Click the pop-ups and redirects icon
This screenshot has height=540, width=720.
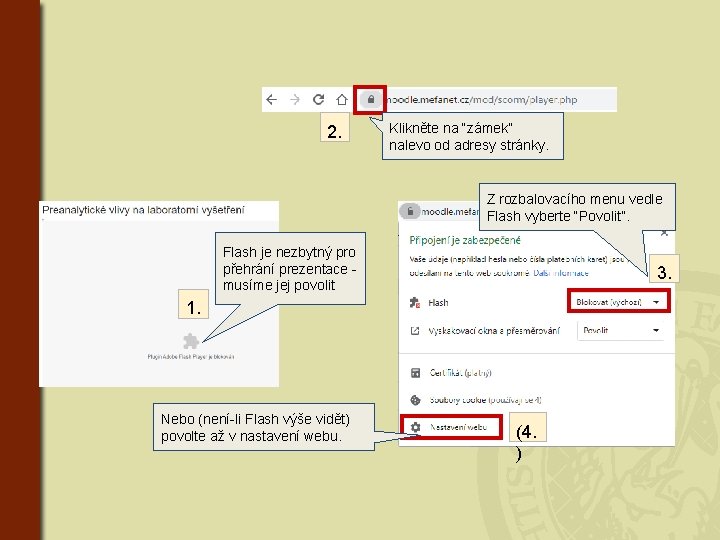click(x=415, y=331)
